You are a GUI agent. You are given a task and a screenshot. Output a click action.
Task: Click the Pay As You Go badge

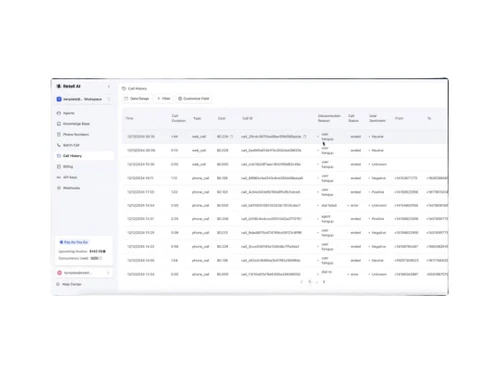coord(74,242)
